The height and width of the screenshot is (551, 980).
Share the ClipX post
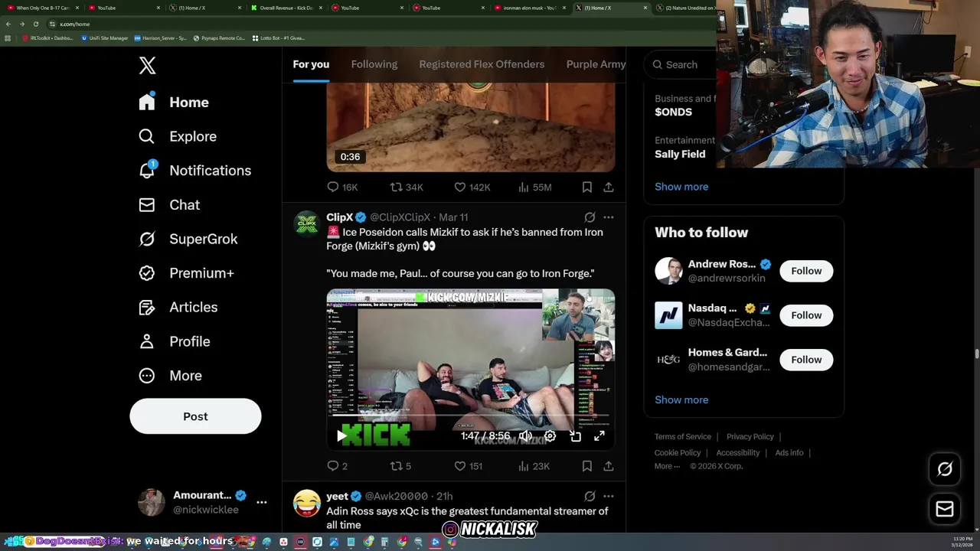point(609,466)
